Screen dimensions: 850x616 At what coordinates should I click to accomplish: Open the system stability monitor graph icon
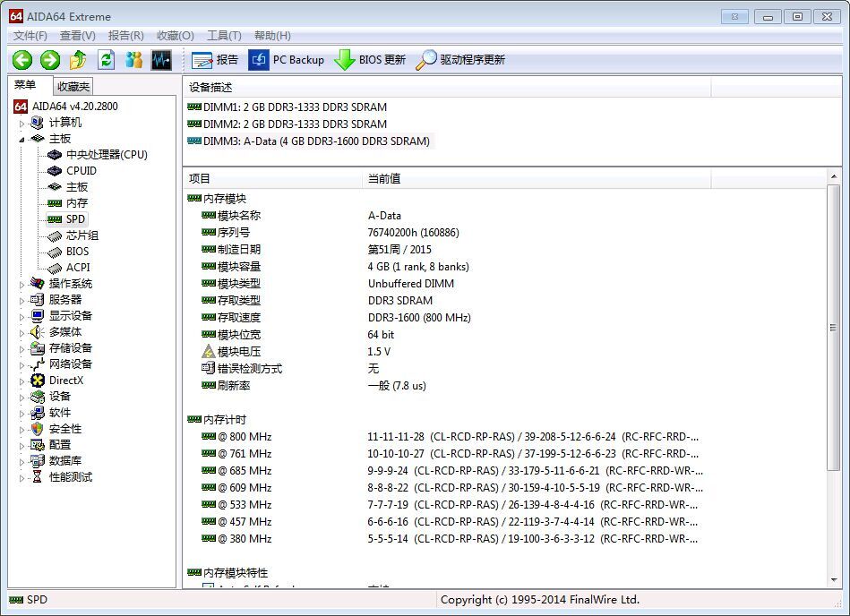click(161, 60)
